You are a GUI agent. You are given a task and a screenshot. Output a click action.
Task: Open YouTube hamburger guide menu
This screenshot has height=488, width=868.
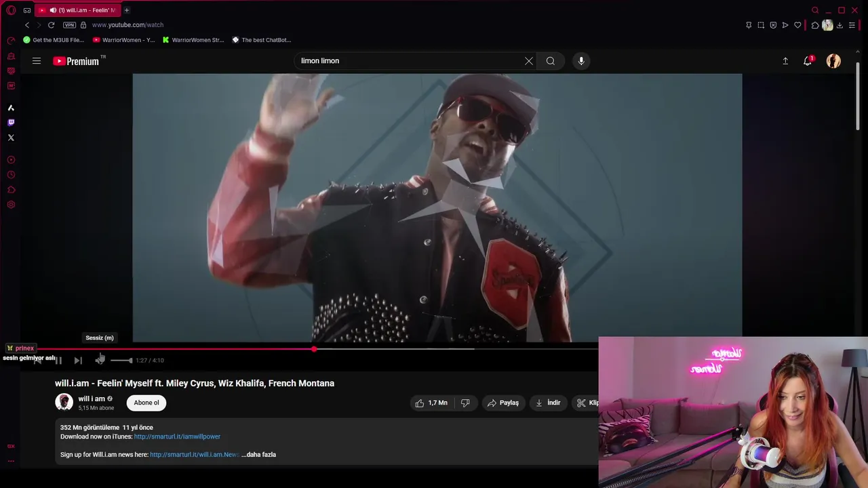point(37,61)
